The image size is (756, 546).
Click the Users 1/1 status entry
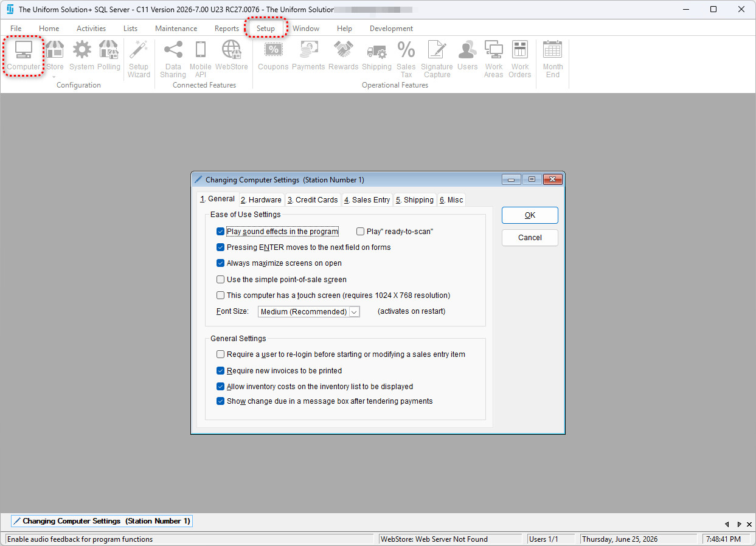(552, 539)
